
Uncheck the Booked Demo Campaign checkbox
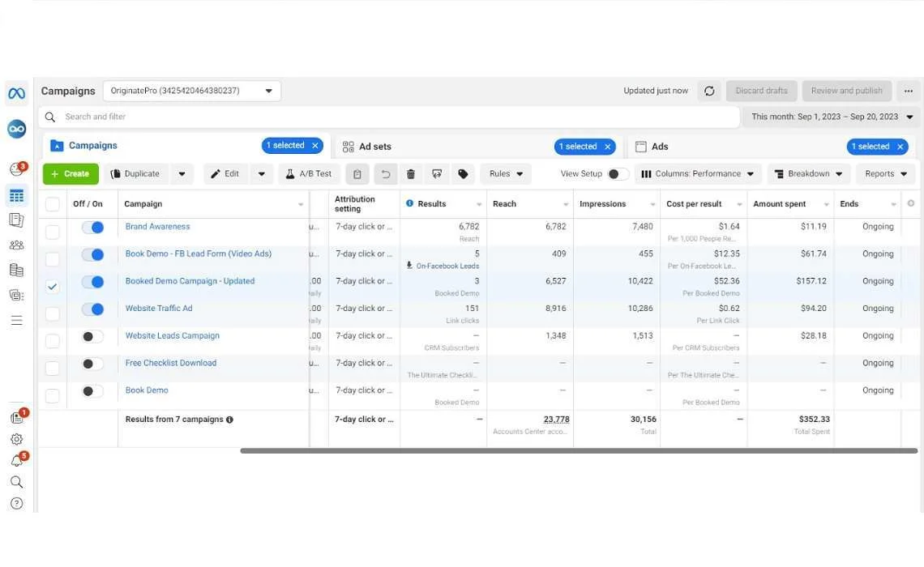click(x=53, y=287)
